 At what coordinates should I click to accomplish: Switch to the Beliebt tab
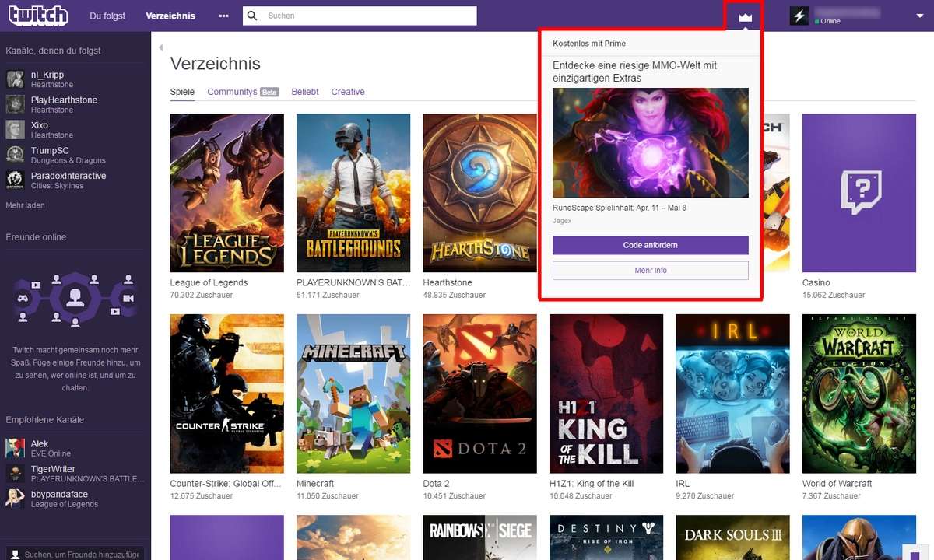coord(305,92)
